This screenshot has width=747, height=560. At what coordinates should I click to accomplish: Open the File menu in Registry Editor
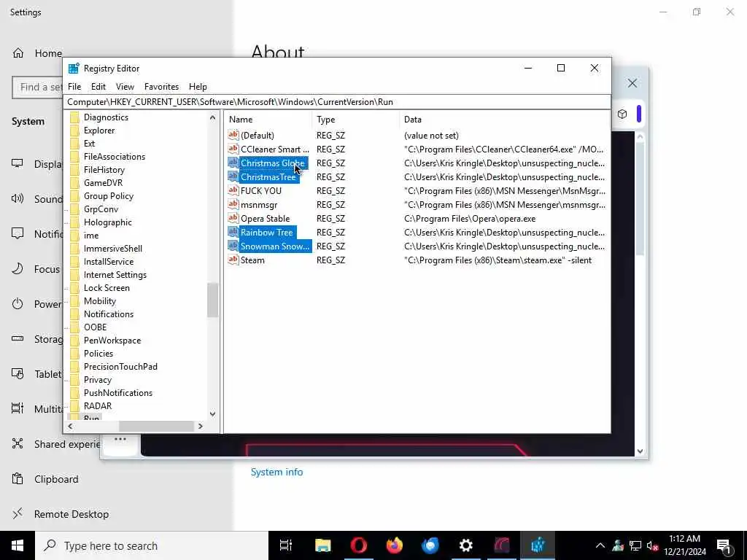[x=74, y=87]
